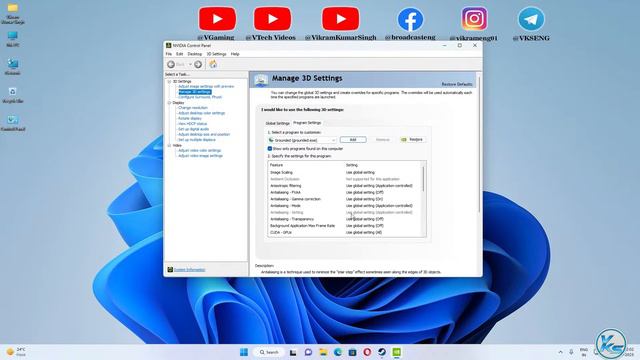
Task: Open File Explorer from the taskbar
Action: point(323,352)
